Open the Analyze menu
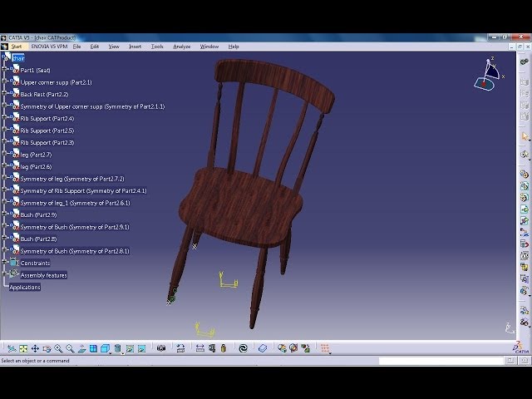Screen dimensions: 532x399 pos(182,47)
